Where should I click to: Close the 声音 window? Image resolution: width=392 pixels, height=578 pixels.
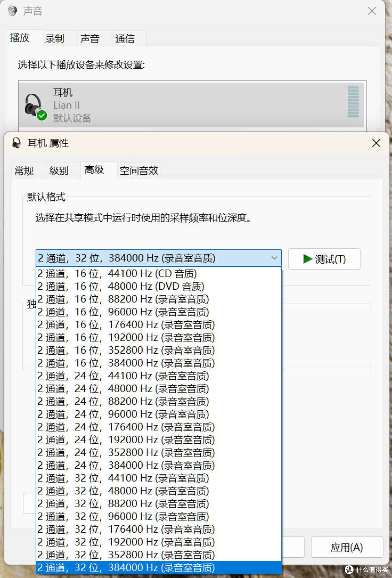click(x=372, y=11)
